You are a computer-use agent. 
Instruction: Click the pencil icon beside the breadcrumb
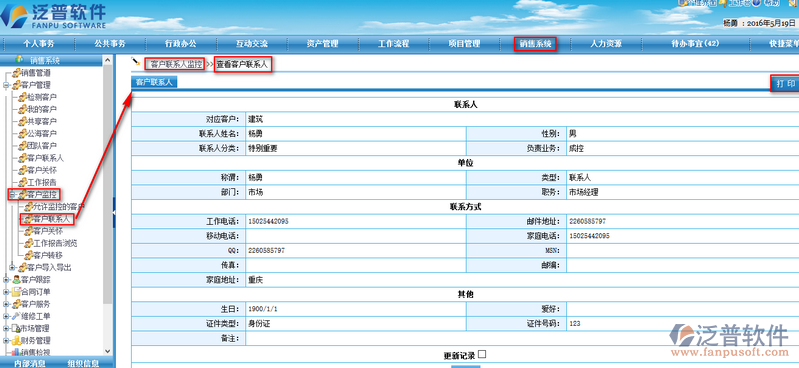click(135, 62)
